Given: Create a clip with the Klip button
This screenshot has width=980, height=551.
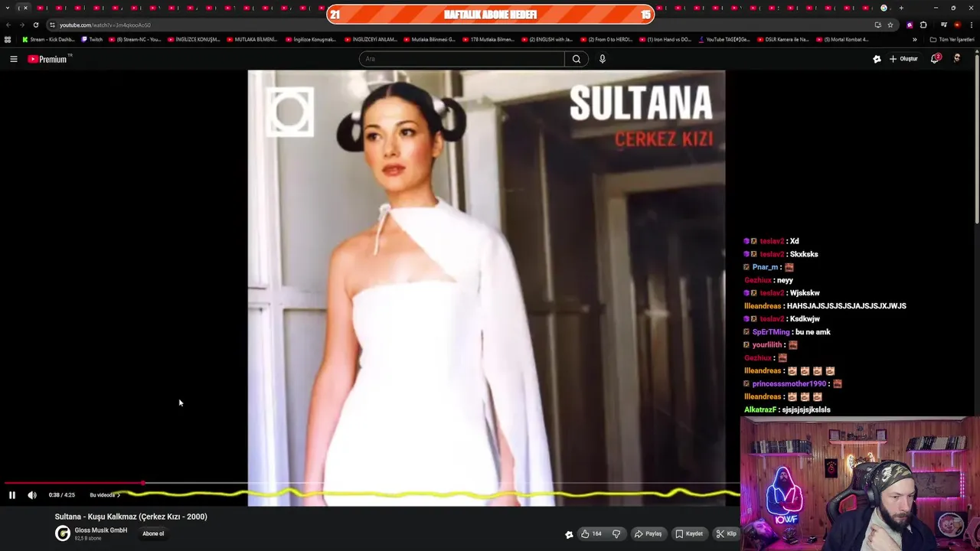Looking at the screenshot, I should (726, 534).
